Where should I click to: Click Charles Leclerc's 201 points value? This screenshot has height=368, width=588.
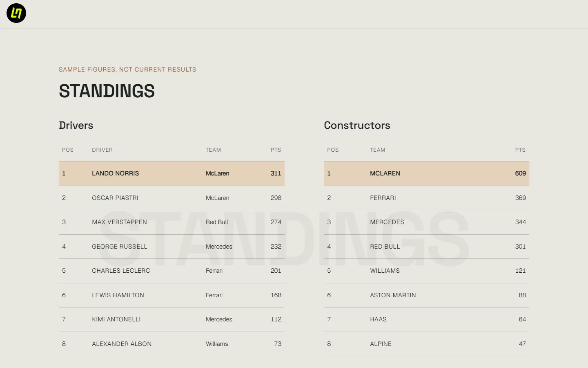[276, 271]
